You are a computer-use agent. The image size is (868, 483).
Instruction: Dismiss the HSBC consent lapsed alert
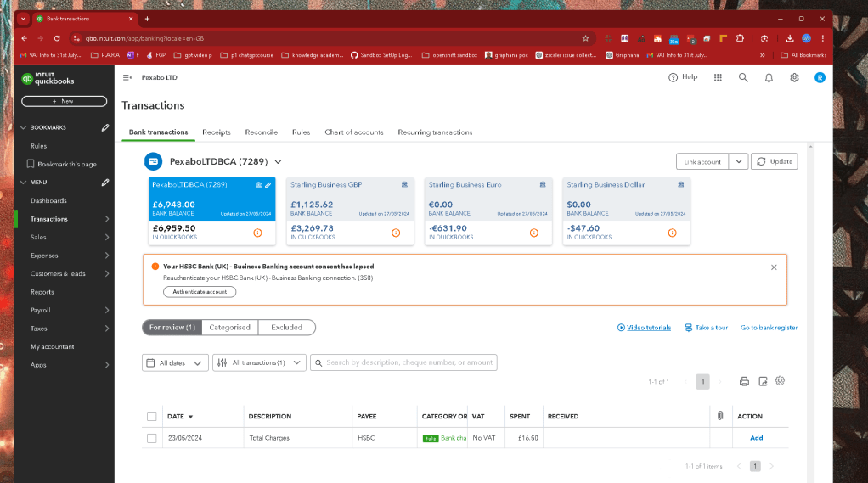(774, 267)
